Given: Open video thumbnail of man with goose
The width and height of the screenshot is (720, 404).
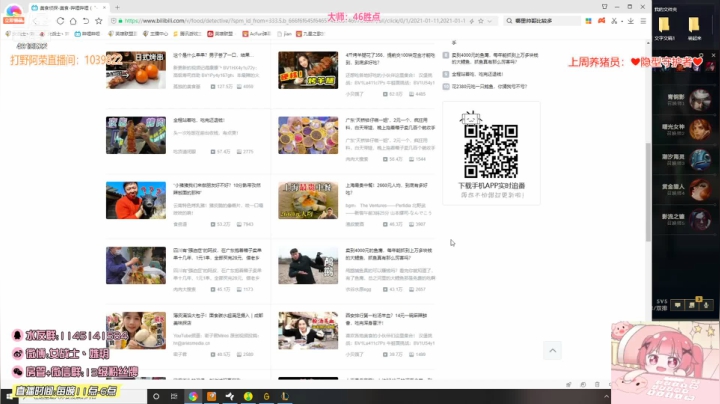Looking at the screenshot, I should point(308,265).
